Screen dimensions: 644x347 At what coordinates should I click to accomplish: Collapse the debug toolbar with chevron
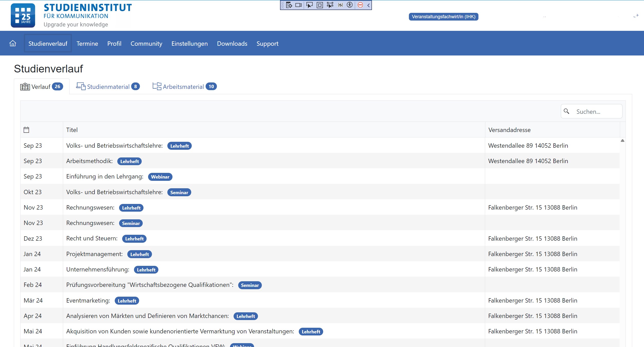(368, 5)
